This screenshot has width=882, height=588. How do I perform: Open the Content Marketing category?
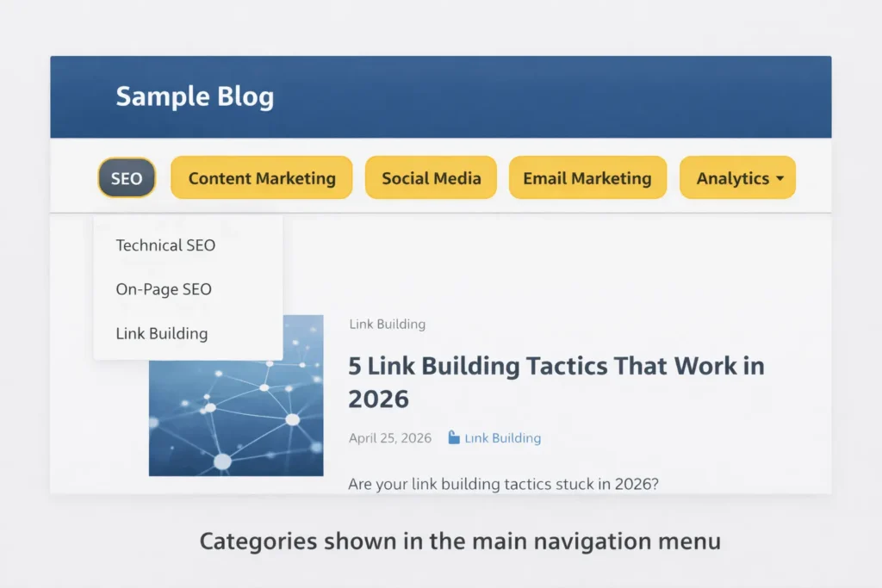click(x=261, y=178)
